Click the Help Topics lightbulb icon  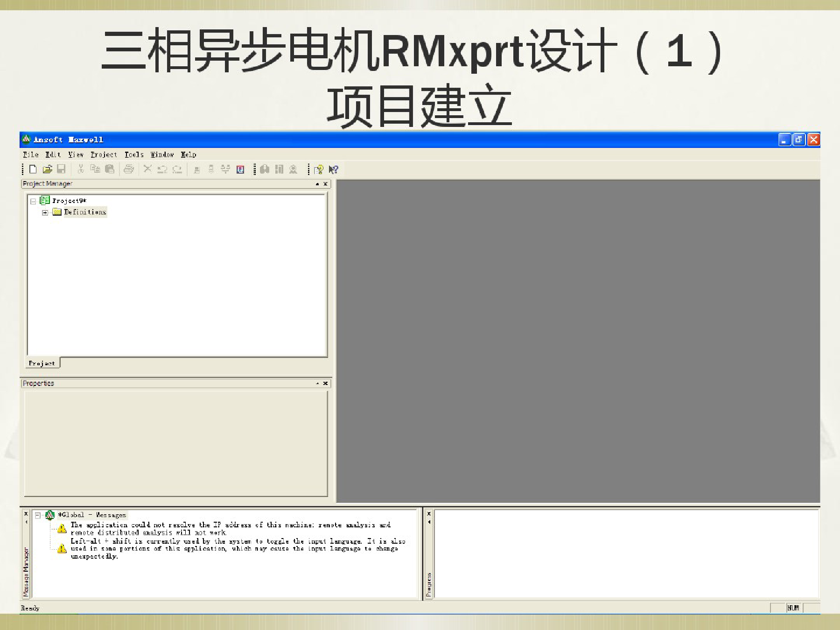click(319, 170)
